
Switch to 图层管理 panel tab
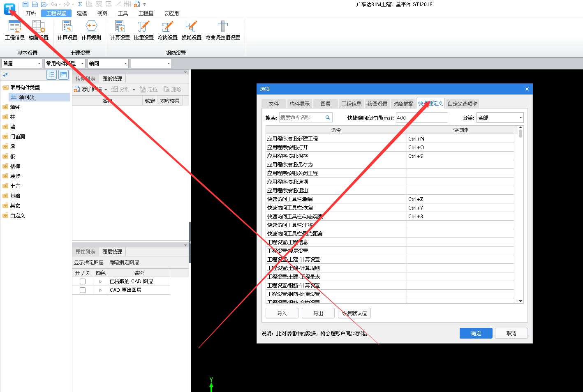[112, 251]
